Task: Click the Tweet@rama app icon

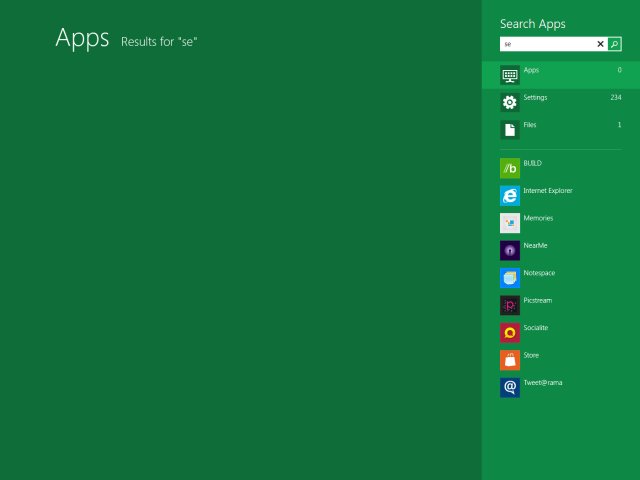Action: pos(510,387)
